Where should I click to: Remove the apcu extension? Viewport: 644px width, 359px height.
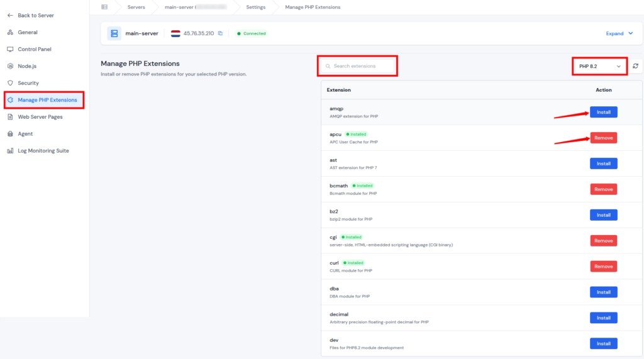603,138
